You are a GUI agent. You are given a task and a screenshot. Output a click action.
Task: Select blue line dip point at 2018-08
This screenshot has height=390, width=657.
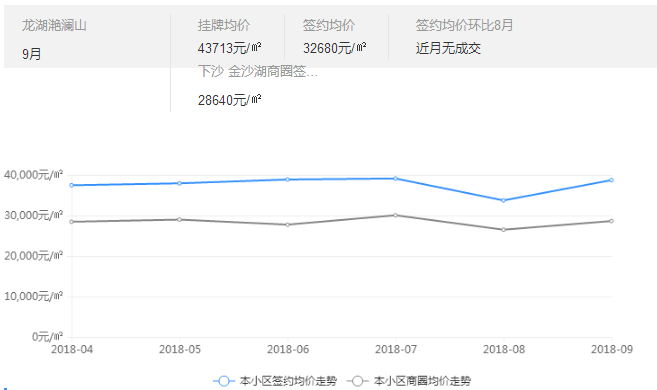(x=503, y=200)
